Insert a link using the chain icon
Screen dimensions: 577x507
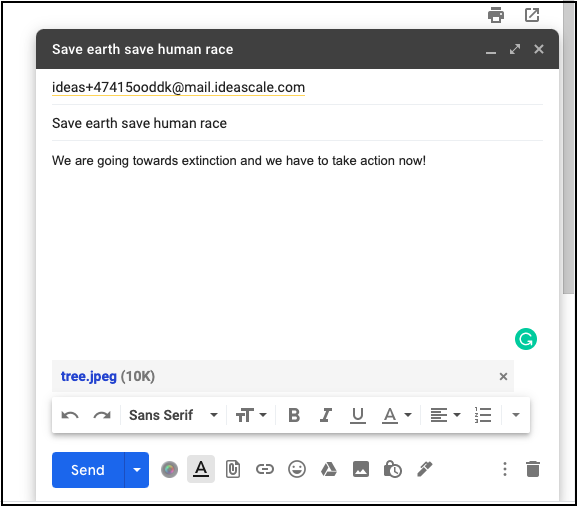coord(265,469)
